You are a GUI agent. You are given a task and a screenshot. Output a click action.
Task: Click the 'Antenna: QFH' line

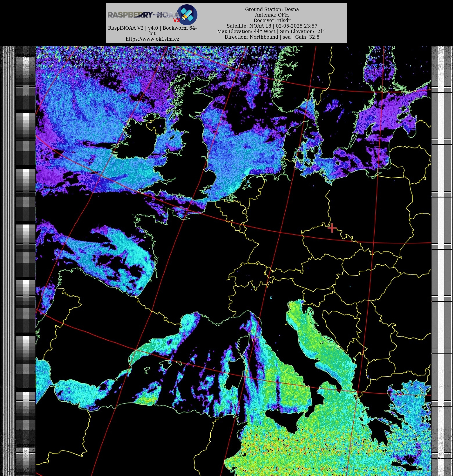pyautogui.click(x=272, y=15)
